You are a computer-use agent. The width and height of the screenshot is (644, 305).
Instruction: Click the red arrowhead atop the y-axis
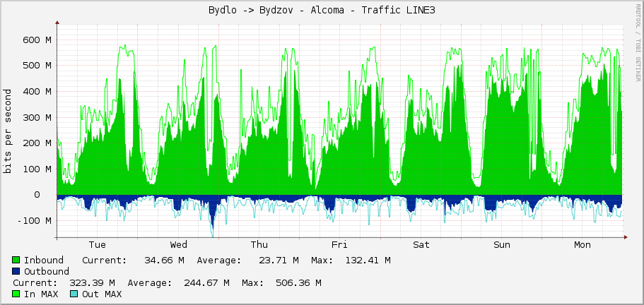pyautogui.click(x=57, y=23)
